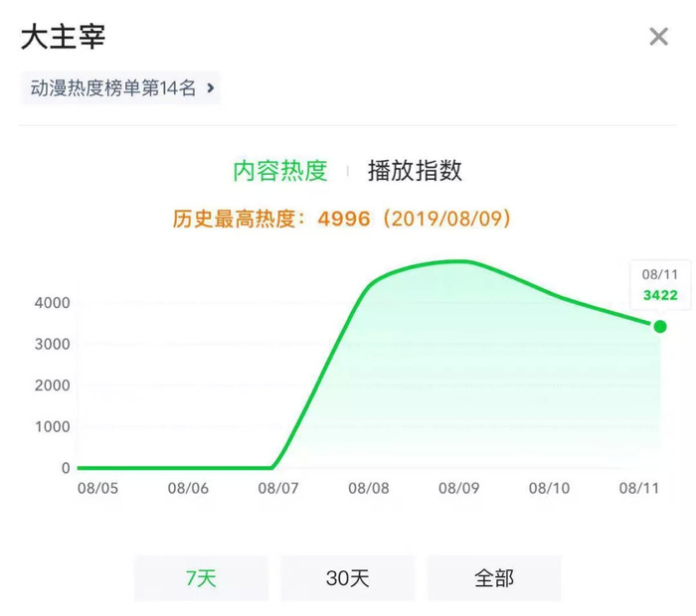Click the 08/05 x-axis date label
This screenshot has height=616, width=696.
[x=97, y=489]
